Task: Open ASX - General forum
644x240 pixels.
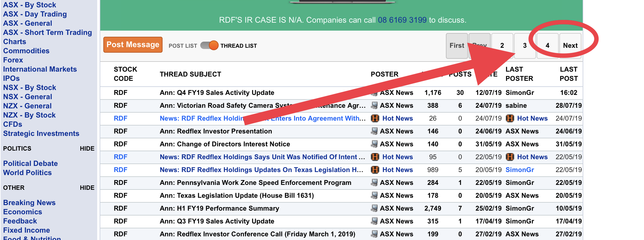Action: (28, 23)
